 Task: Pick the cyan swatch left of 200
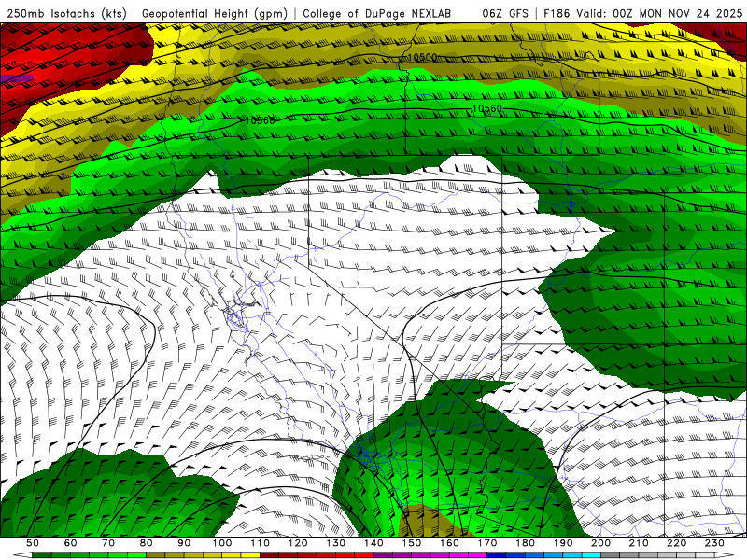[591, 555]
